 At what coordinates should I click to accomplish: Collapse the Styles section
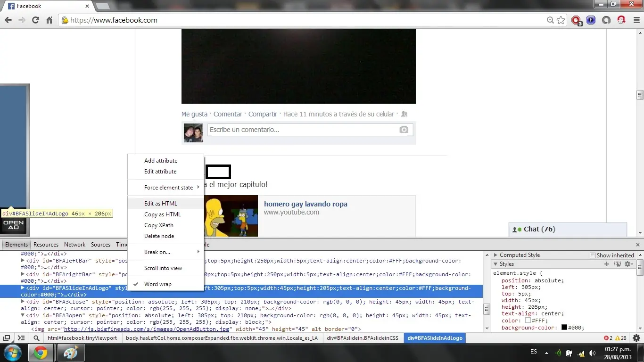click(x=495, y=264)
